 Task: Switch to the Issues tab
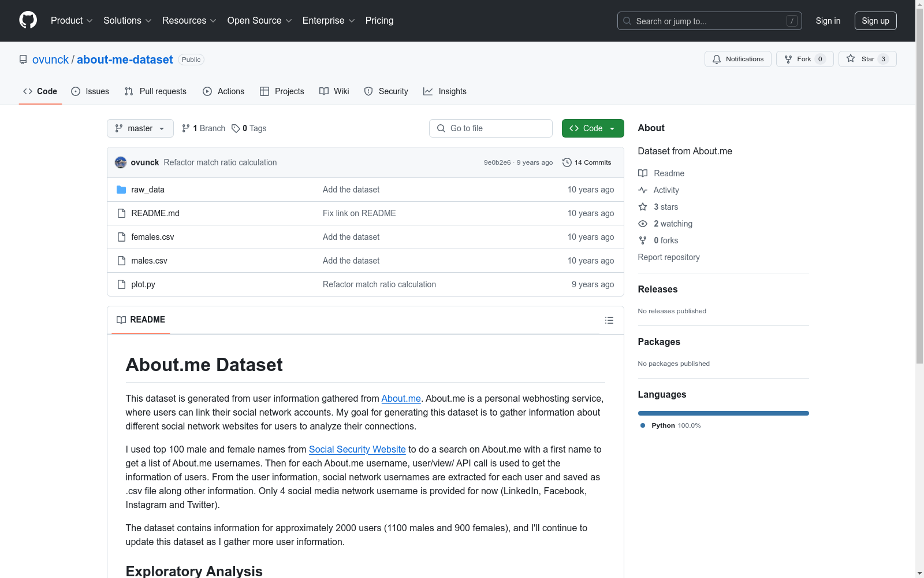point(90,91)
